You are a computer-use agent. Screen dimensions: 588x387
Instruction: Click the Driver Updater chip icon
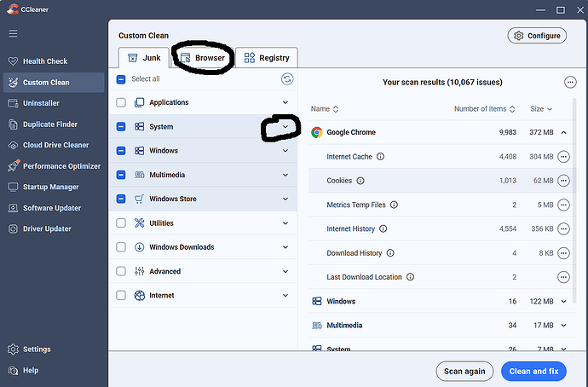point(13,228)
